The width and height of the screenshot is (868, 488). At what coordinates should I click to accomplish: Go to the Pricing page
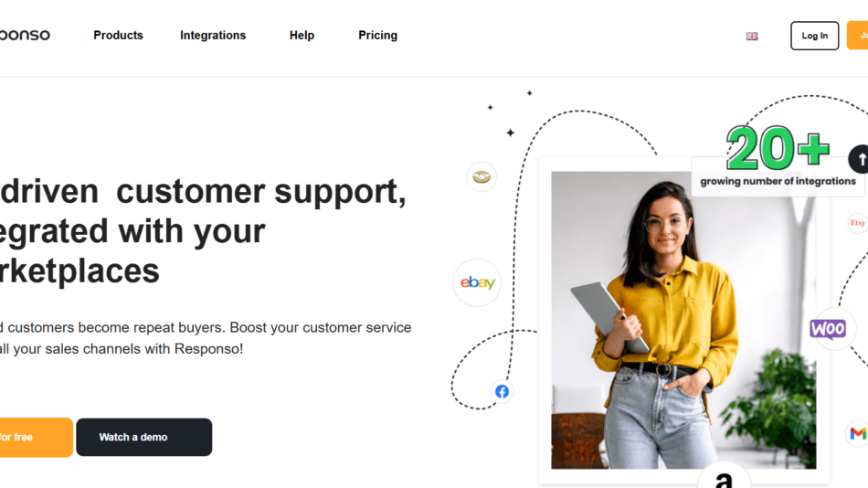(x=377, y=36)
